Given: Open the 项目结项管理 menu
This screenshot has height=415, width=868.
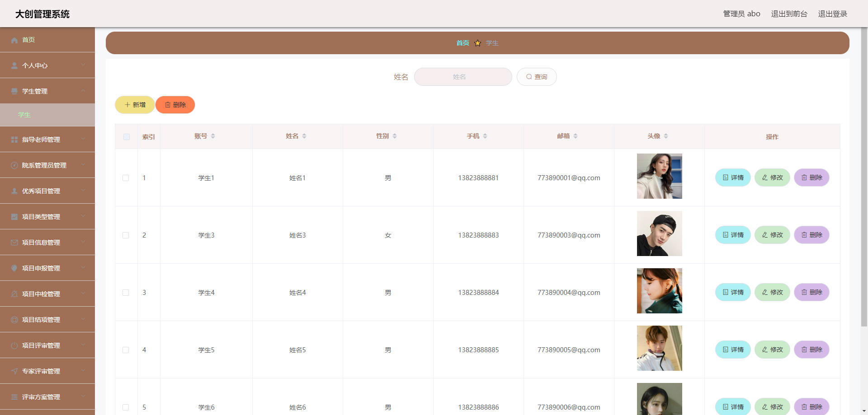Looking at the screenshot, I should (x=47, y=320).
